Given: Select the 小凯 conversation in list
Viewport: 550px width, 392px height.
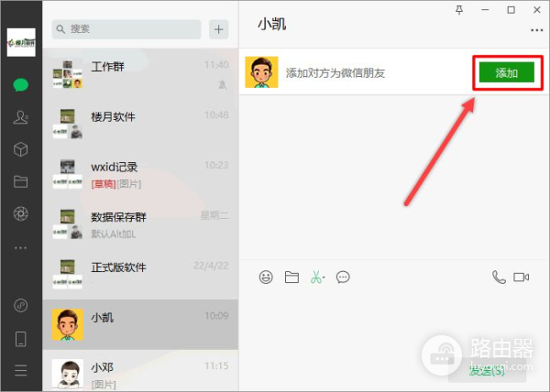Looking at the screenshot, I should tap(140, 324).
